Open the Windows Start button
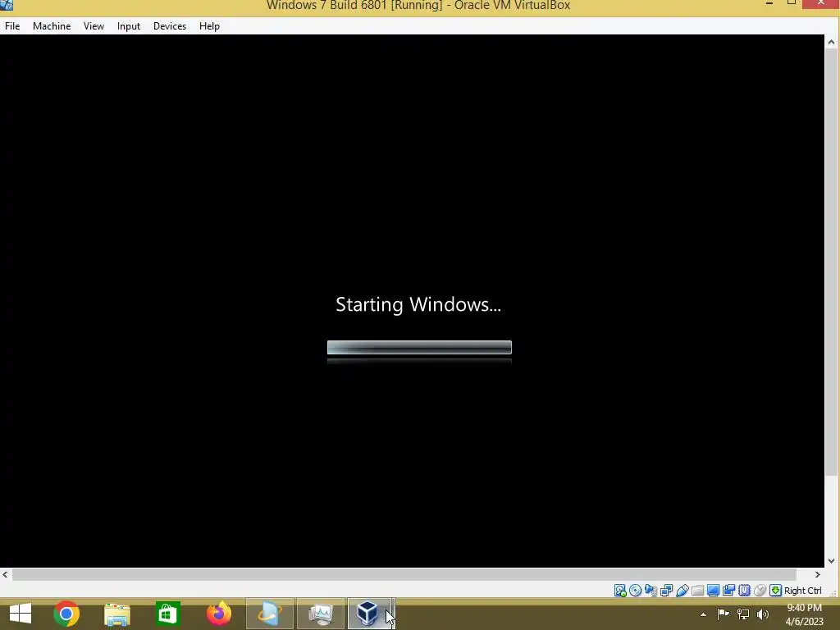 click(x=21, y=614)
